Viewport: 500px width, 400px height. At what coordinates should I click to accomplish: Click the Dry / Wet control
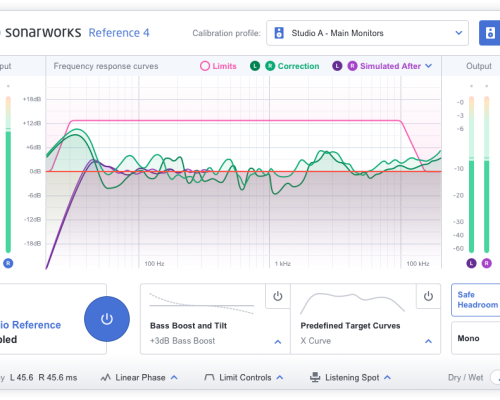[x=495, y=378]
